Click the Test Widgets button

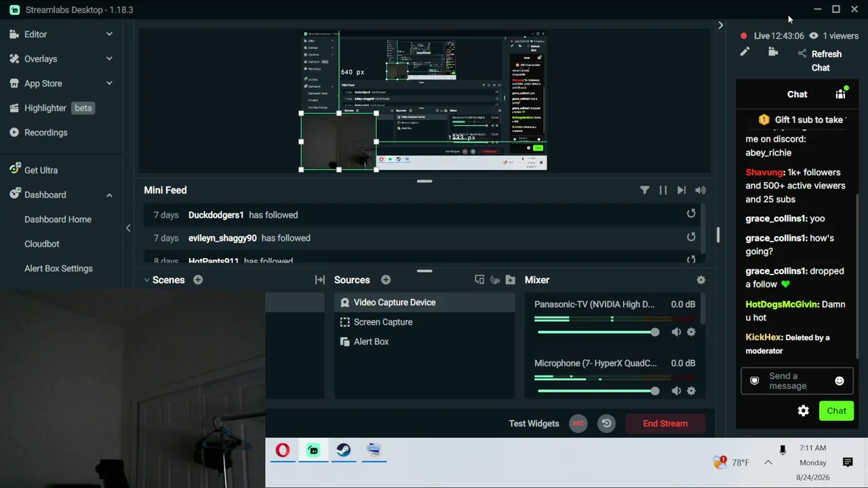(534, 424)
